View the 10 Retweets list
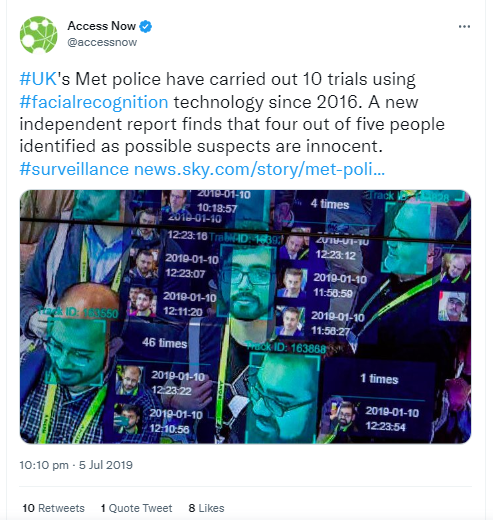This screenshot has width=493, height=520. (53, 508)
